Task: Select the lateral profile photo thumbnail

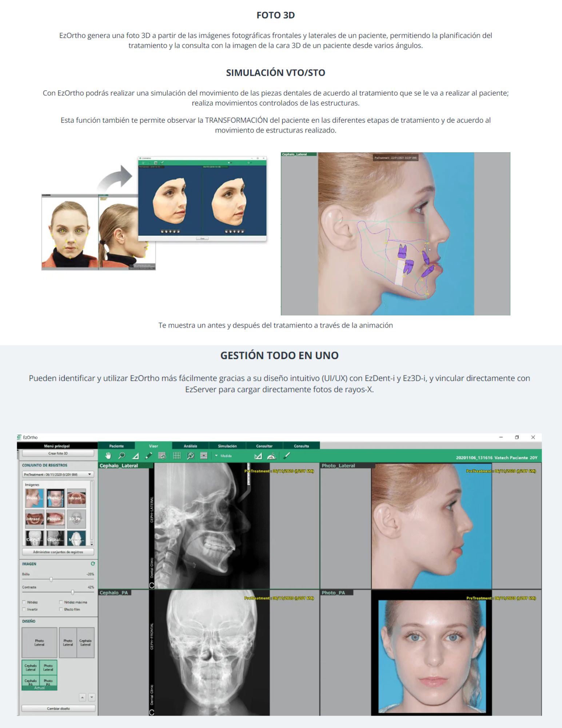Action: tap(35, 498)
